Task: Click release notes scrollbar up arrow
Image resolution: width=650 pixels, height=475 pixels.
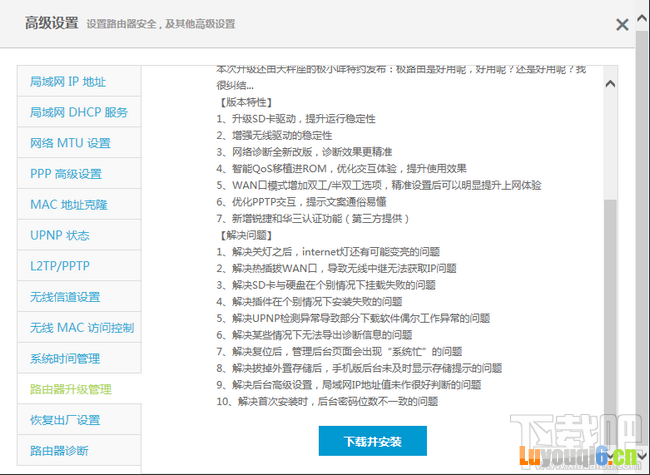Action: pyautogui.click(x=610, y=84)
